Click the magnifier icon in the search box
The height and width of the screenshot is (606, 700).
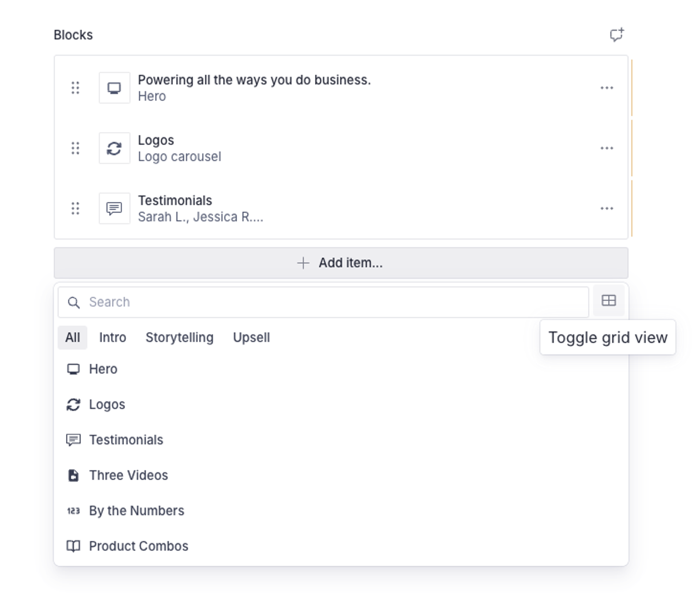74,302
